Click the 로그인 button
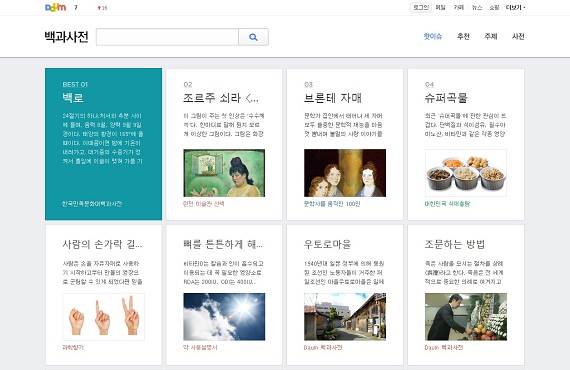The image size is (570, 370). pos(421,7)
